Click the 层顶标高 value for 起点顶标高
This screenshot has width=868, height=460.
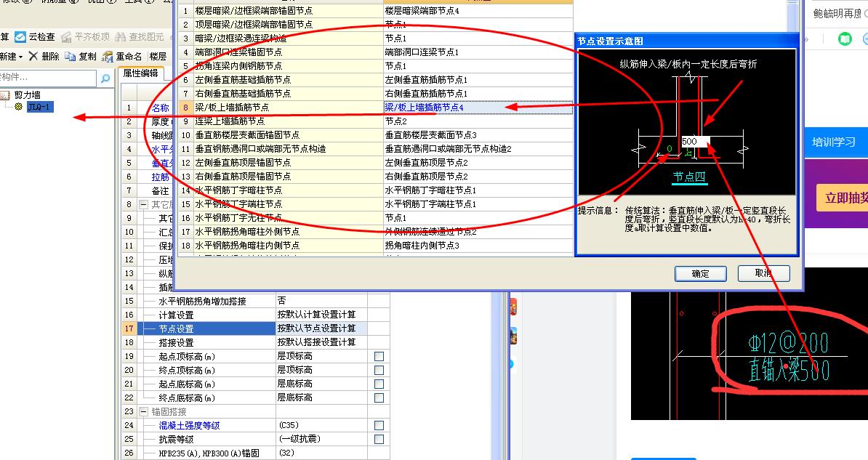[321, 357]
